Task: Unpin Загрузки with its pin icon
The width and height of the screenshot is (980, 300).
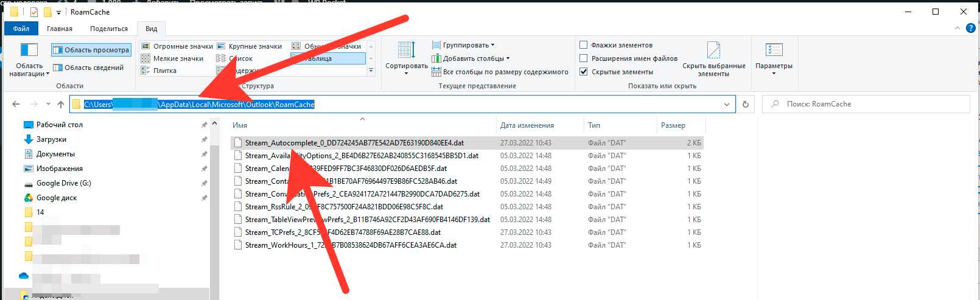Action: tap(204, 139)
